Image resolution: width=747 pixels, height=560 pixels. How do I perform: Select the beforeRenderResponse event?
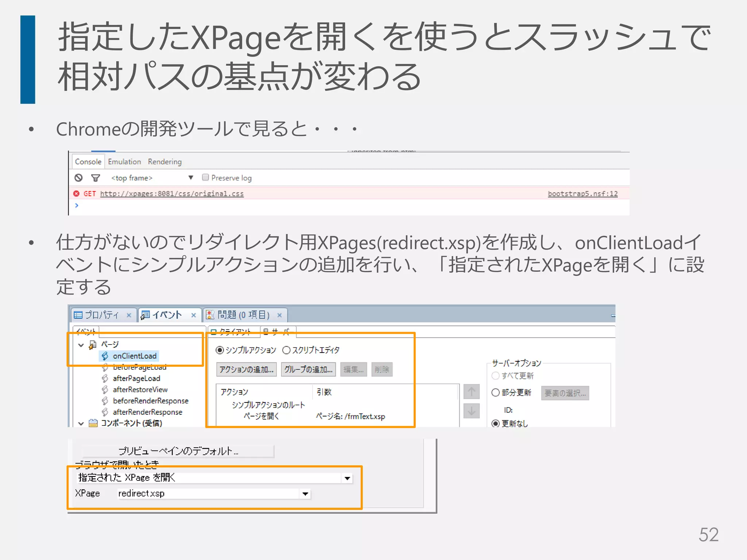tap(151, 401)
